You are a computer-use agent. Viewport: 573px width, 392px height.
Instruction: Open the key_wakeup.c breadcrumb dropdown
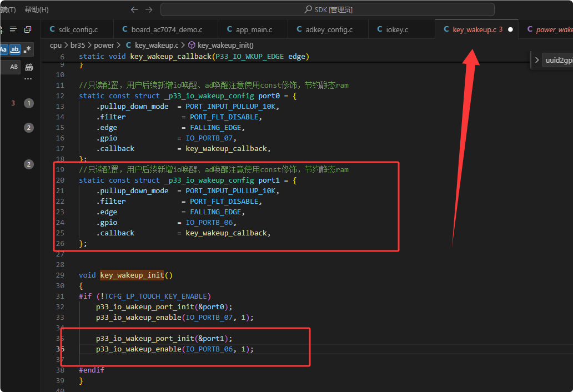157,46
